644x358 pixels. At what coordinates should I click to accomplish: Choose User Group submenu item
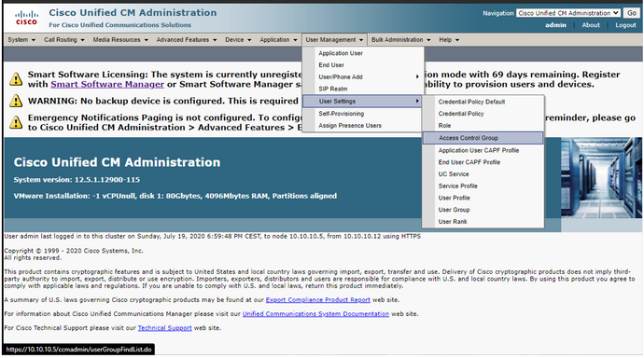(483, 210)
